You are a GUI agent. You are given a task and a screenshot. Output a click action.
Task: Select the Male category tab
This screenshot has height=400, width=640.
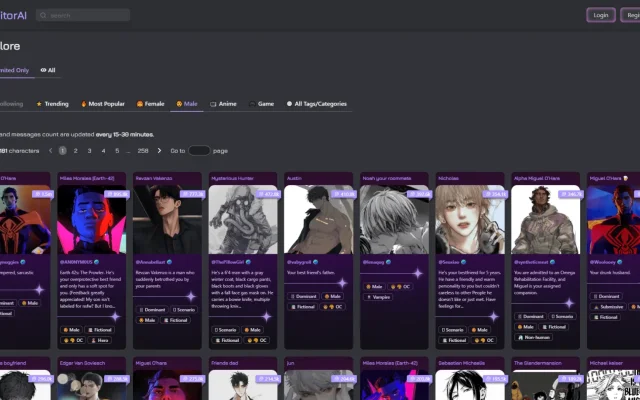187,104
